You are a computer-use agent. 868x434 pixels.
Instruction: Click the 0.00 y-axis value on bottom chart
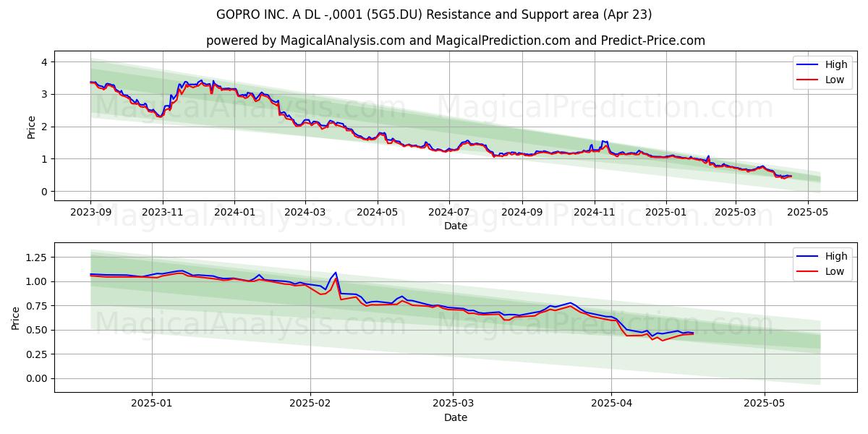tap(37, 378)
